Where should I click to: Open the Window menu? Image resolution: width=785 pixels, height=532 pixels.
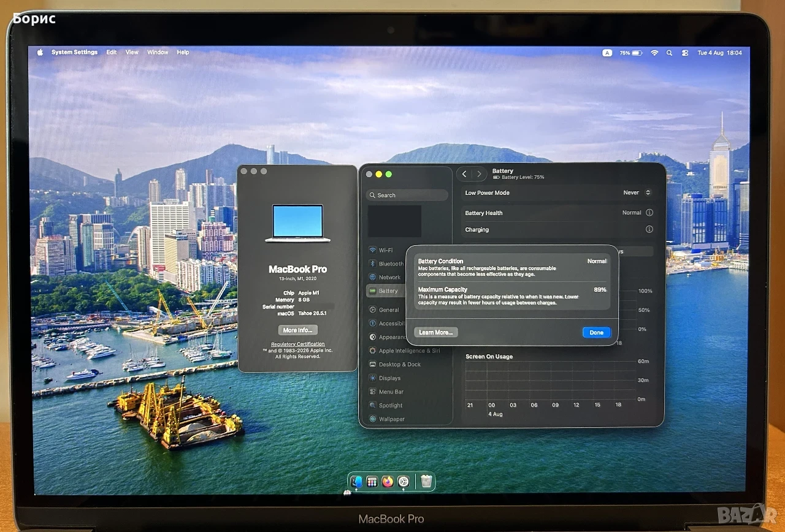158,53
